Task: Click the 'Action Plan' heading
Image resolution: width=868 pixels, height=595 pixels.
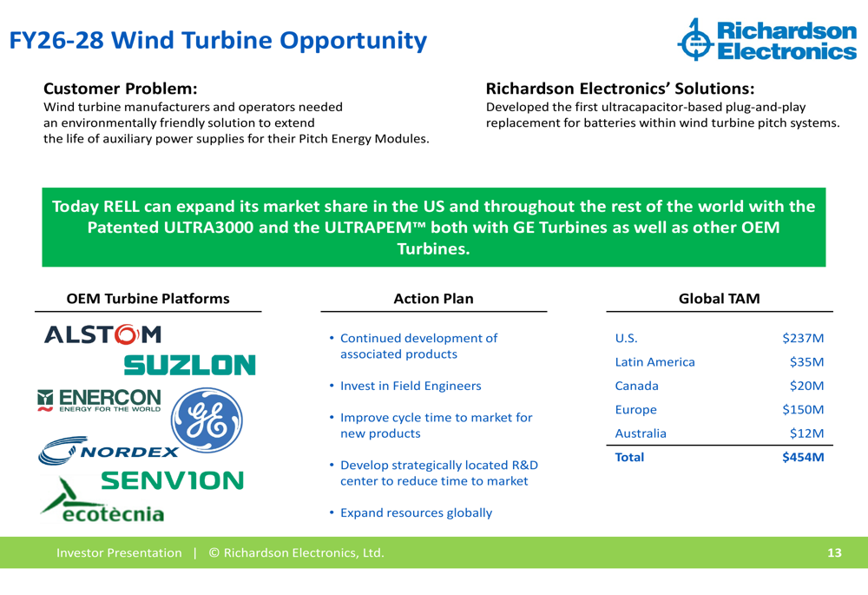Action: coord(433,299)
